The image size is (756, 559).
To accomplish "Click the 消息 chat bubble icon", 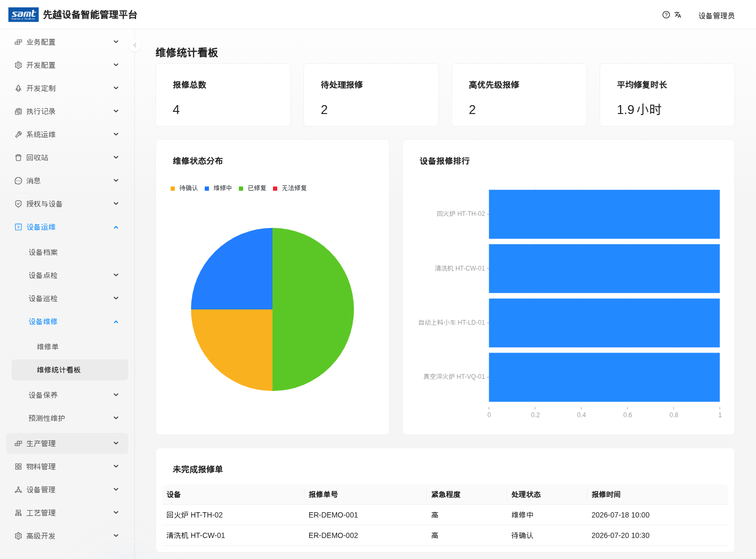I will tap(18, 181).
